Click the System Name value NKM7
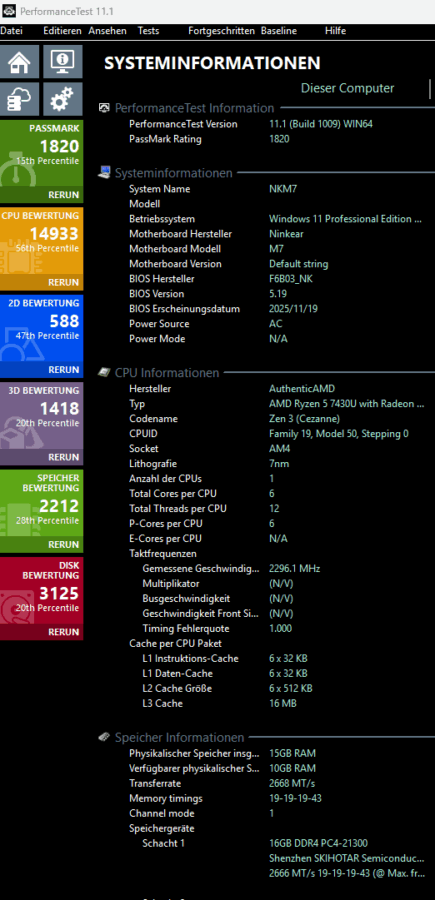 (284, 189)
